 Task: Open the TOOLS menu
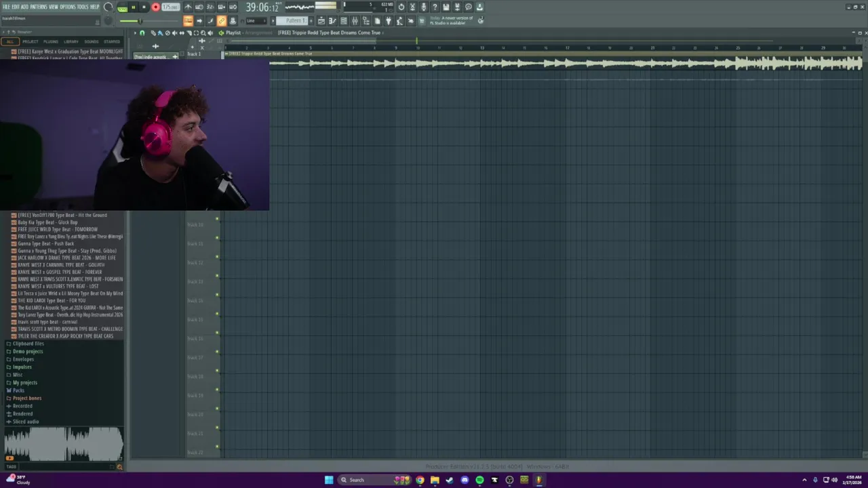click(x=83, y=7)
